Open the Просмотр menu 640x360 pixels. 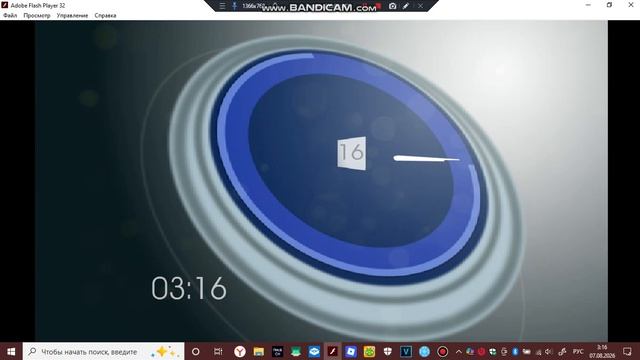click(37, 16)
